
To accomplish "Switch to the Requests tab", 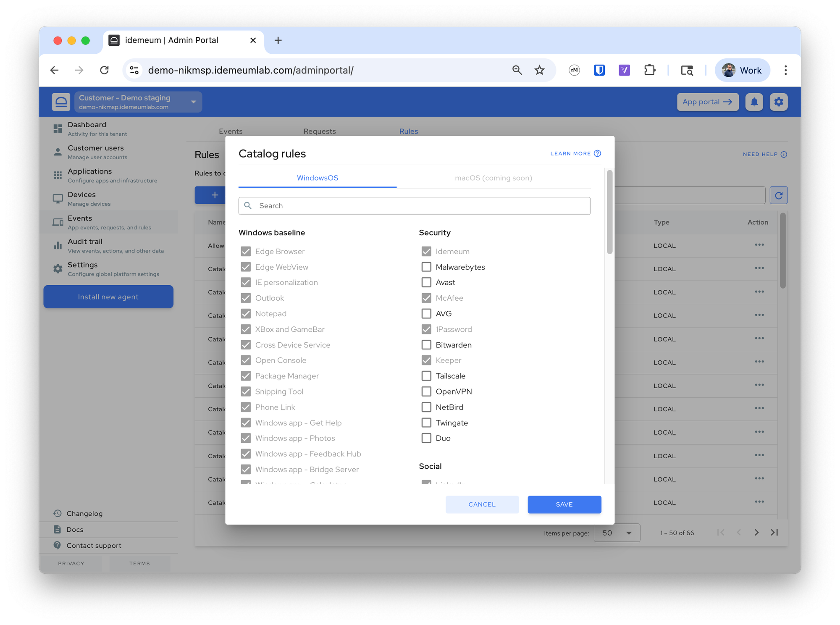I will (320, 131).
